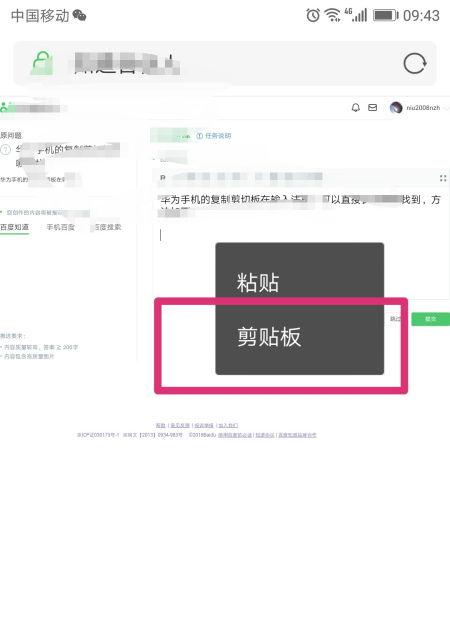Tap the alarm clock status icon
Viewport: 450px width, 640px height.
(x=313, y=16)
